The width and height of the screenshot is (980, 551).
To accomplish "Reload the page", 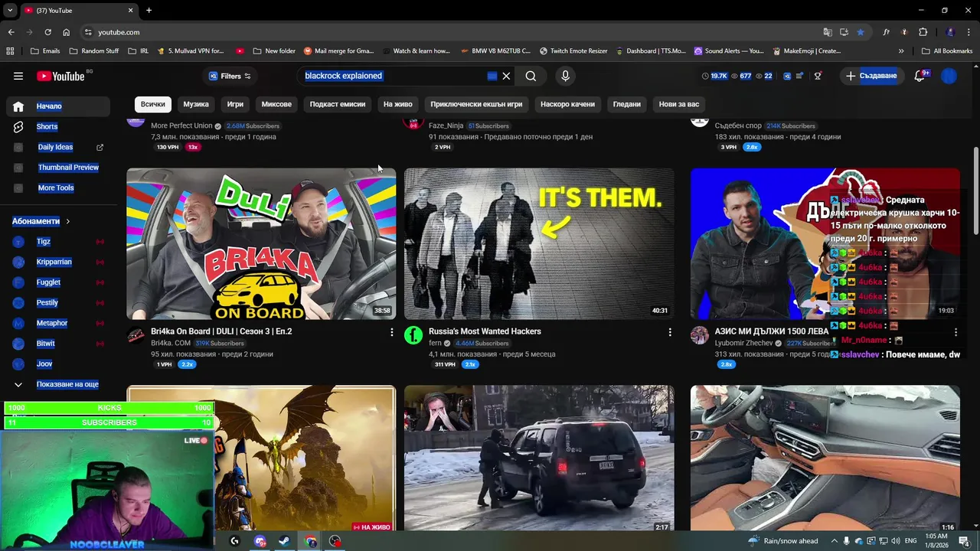I will [47, 32].
